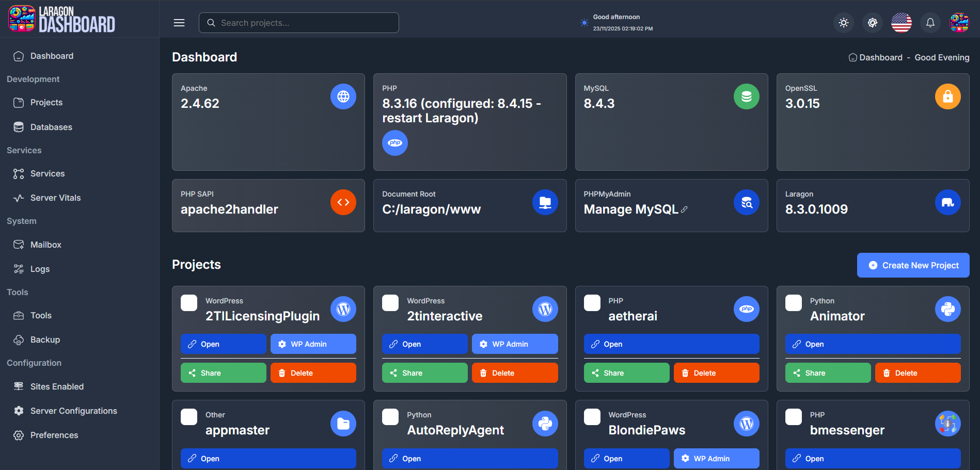Open Server Vitals from the sidebar

(x=55, y=198)
